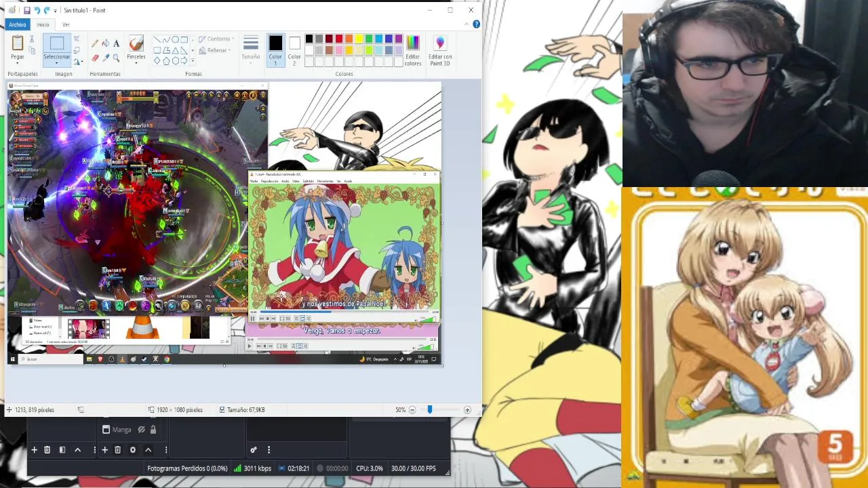Open OBS audio mixer advanced gears icon
Screen dimensions: 868x488
coord(254,450)
